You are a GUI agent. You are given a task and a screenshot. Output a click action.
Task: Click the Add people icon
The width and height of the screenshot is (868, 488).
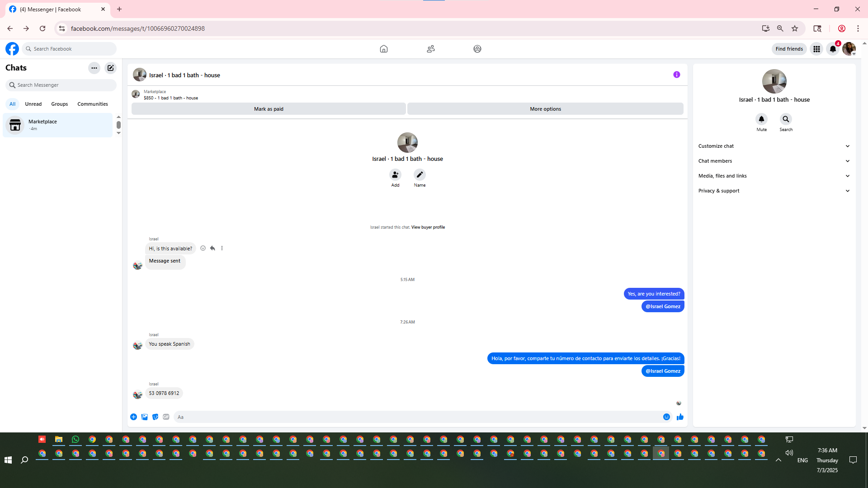coord(395,175)
